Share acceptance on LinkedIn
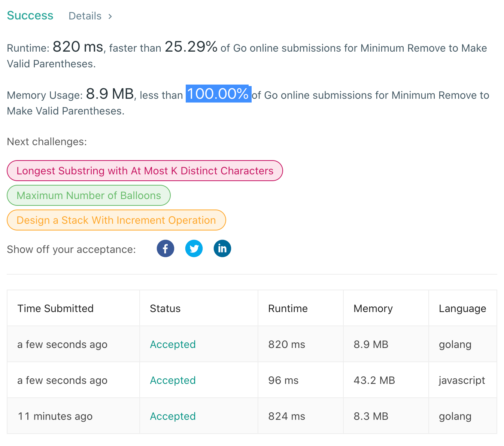Viewport: 504px width, 446px height. pyautogui.click(x=222, y=248)
